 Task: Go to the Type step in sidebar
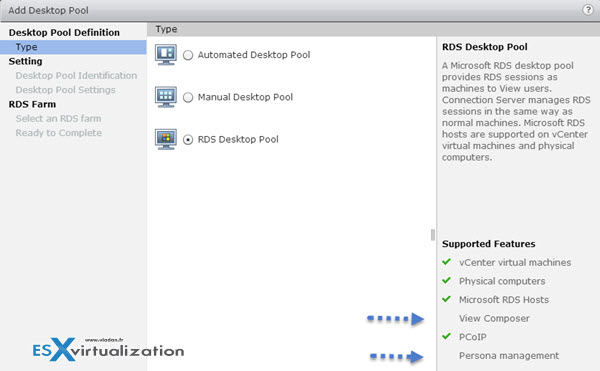73,47
